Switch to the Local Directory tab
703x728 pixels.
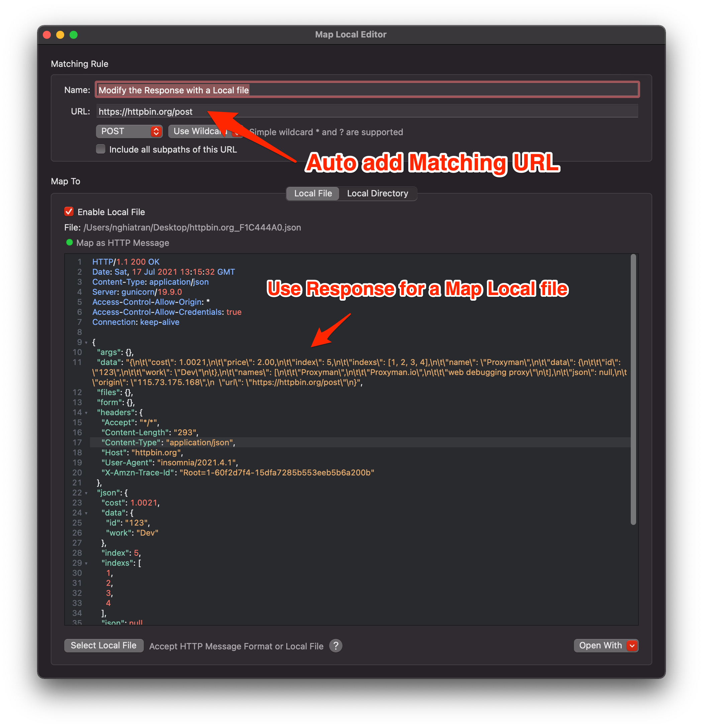377,193
